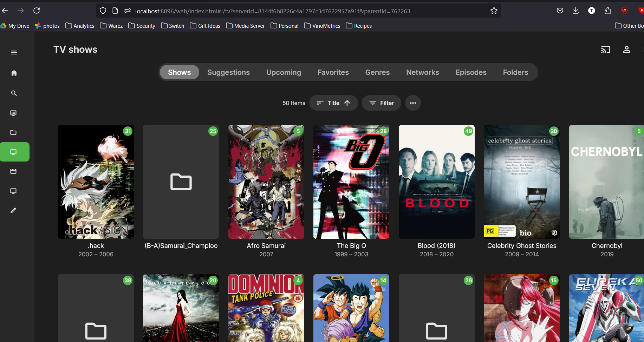Click the pencil edit icon in sidebar

pyautogui.click(x=14, y=210)
